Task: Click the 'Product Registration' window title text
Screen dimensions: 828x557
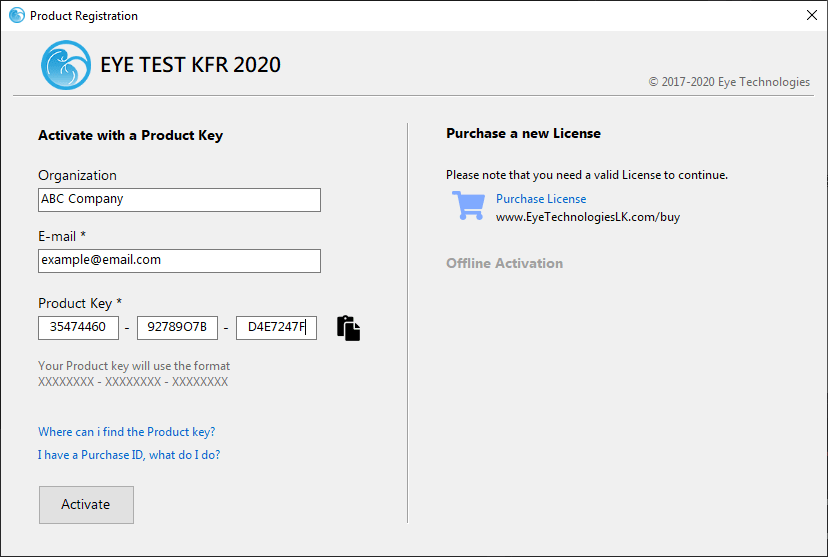Action: (x=84, y=16)
